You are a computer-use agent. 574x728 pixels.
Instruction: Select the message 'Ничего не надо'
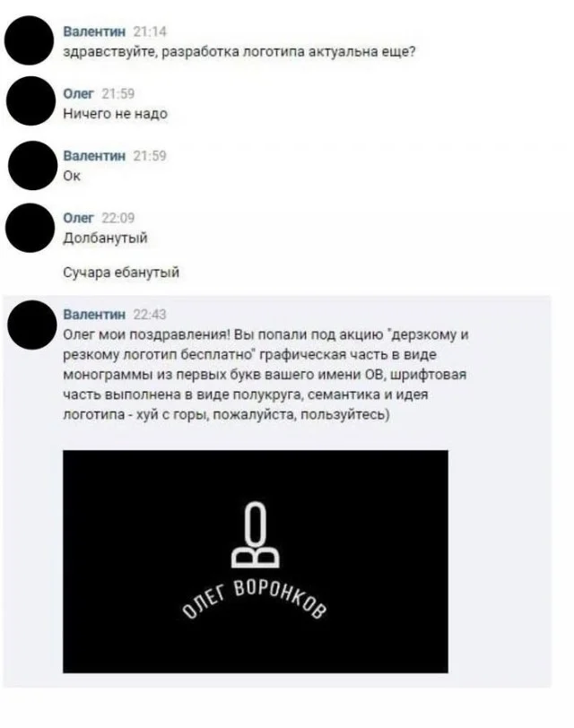115,114
